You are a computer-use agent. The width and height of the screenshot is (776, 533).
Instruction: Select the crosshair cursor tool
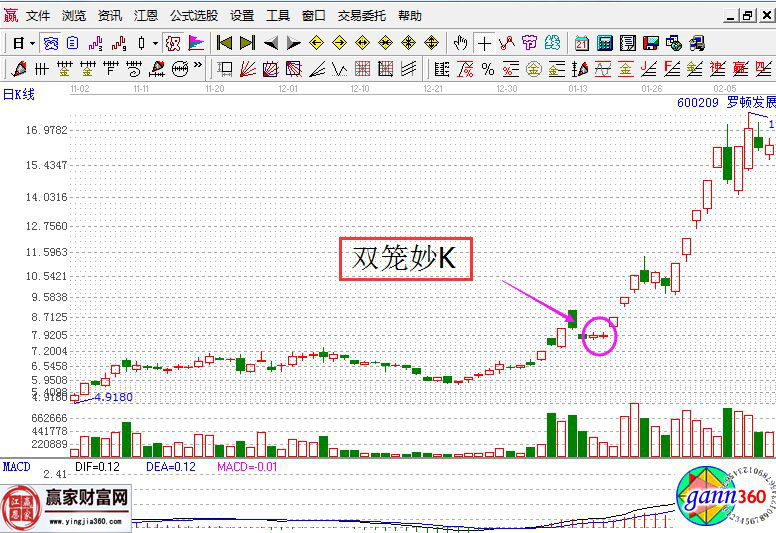(485, 43)
